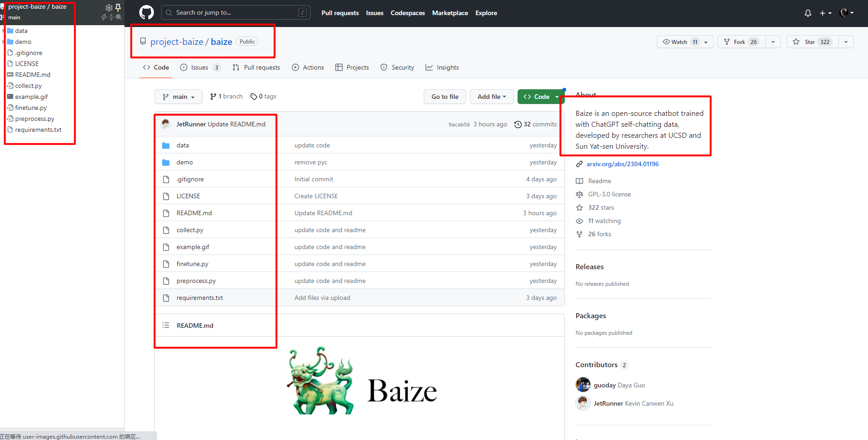View the 0 tags link
Screen dimensions: 868x440
coord(263,96)
